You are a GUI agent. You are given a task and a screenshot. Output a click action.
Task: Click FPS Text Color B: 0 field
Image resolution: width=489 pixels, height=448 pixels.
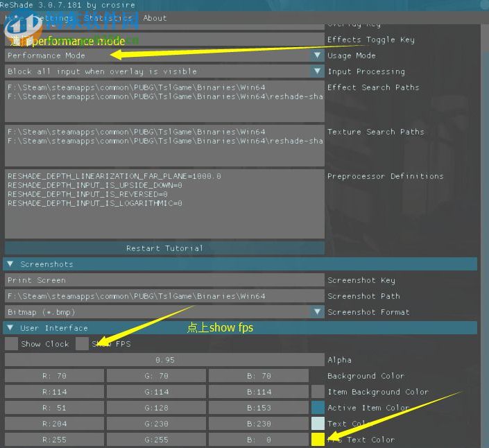(259, 439)
